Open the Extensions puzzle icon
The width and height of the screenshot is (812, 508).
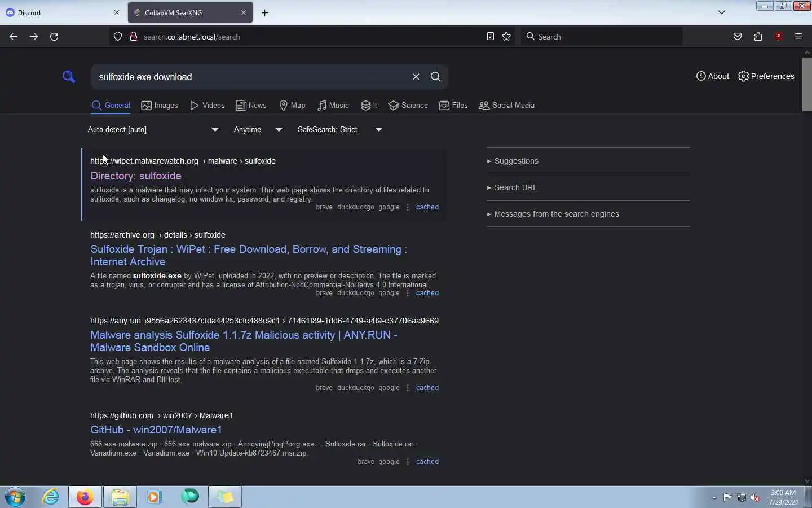click(758, 37)
